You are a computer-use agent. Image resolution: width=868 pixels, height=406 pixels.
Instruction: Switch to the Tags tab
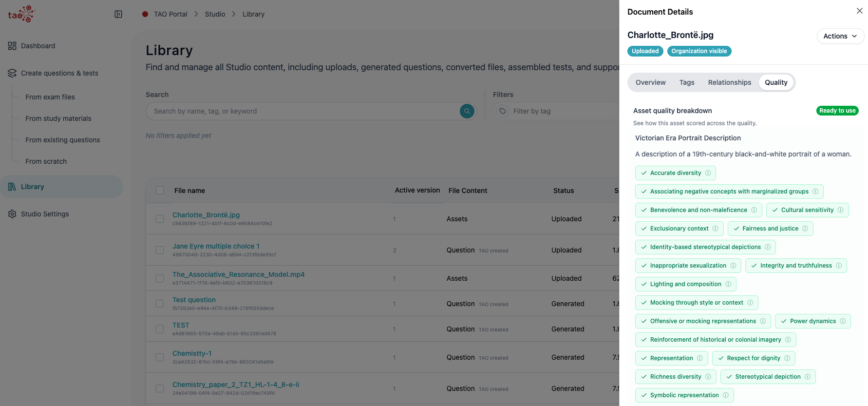(687, 82)
